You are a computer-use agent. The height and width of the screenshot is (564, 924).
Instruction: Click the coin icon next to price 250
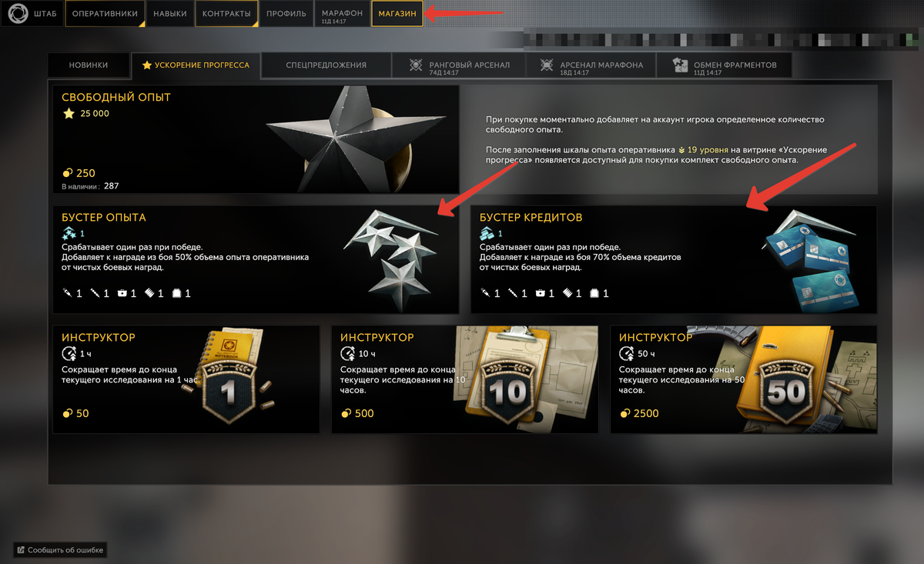[67, 173]
